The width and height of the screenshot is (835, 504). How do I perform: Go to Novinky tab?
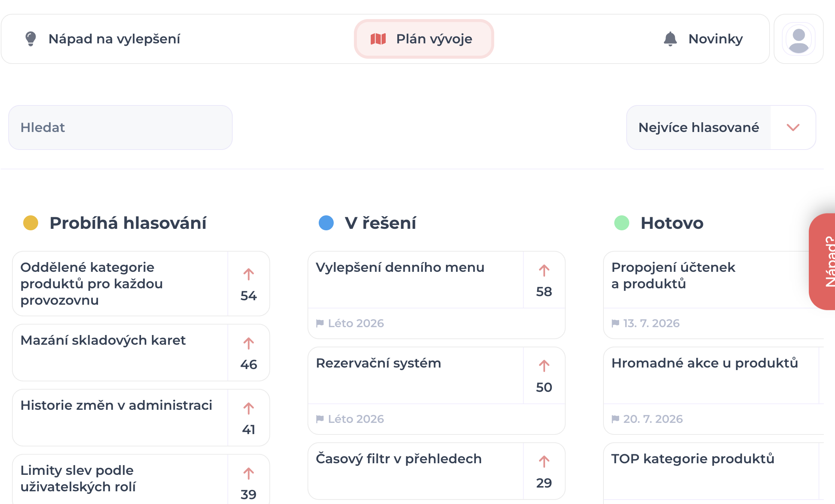point(703,39)
